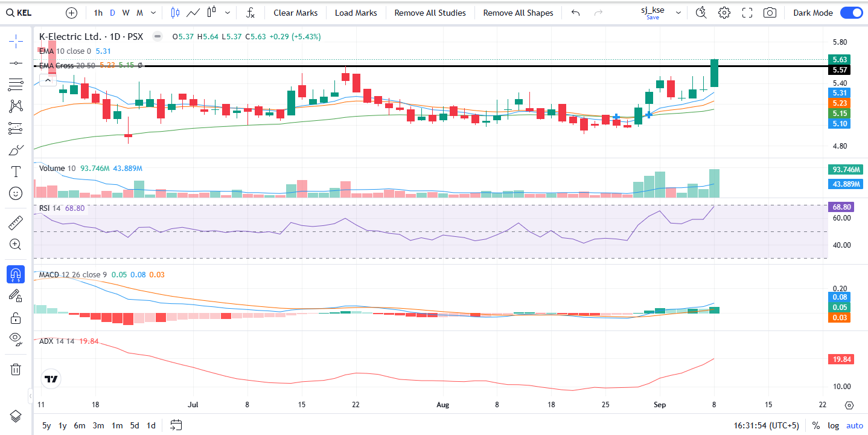Viewport: 868px width, 435px height.
Task: Open the object tree layers icon
Action: pos(16,416)
